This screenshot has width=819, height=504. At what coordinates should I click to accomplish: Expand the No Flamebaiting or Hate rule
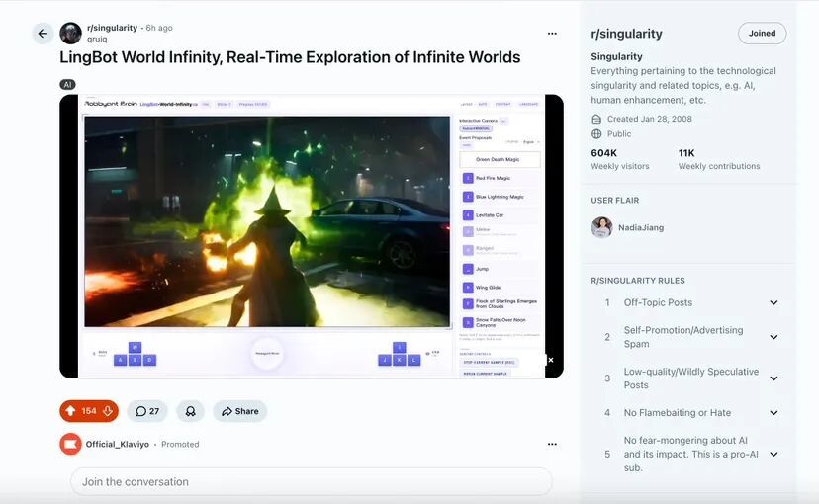pyautogui.click(x=773, y=413)
